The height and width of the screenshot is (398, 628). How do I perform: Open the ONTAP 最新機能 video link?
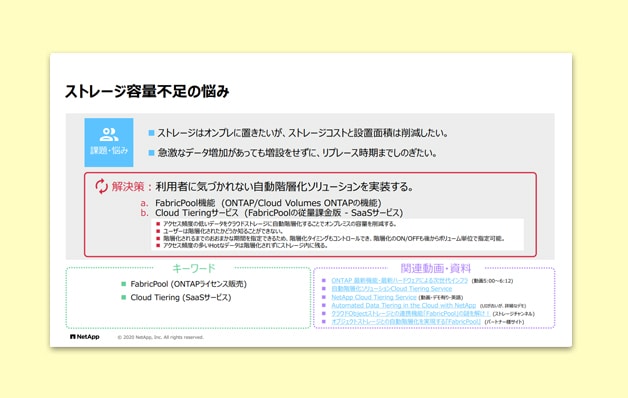click(x=399, y=281)
